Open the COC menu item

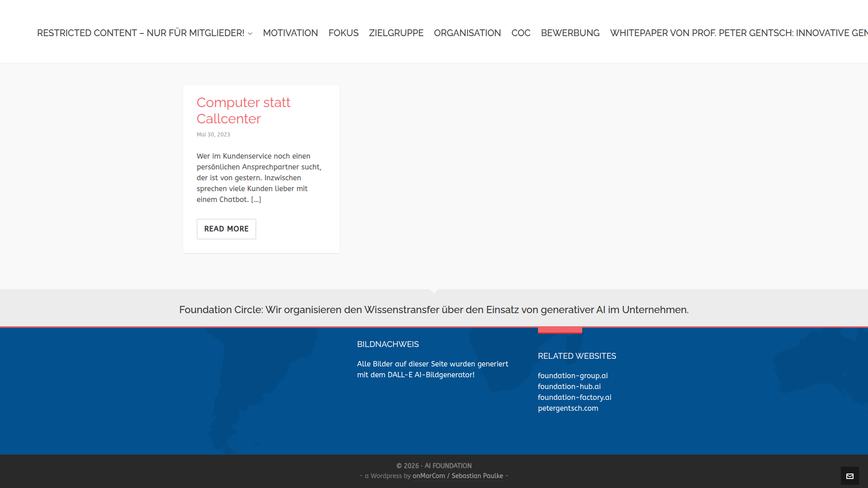point(521,33)
